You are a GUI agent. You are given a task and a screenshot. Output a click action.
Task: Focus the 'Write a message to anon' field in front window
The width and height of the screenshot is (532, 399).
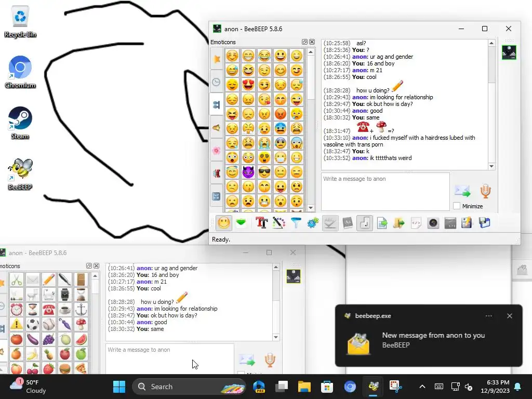385,192
